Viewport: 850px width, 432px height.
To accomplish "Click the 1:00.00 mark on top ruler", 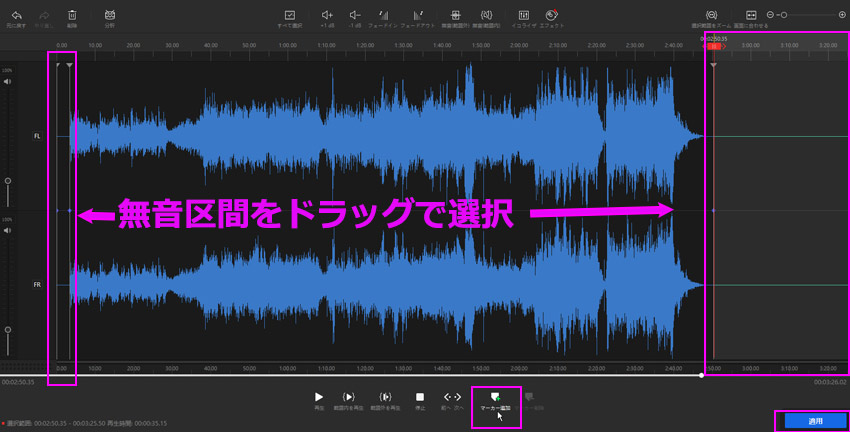I will click(288, 46).
